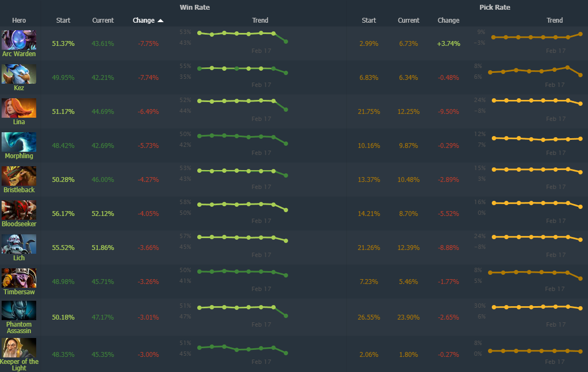Click the Win Rate section header
Viewport: 588px width, 372px height.
pos(195,7)
